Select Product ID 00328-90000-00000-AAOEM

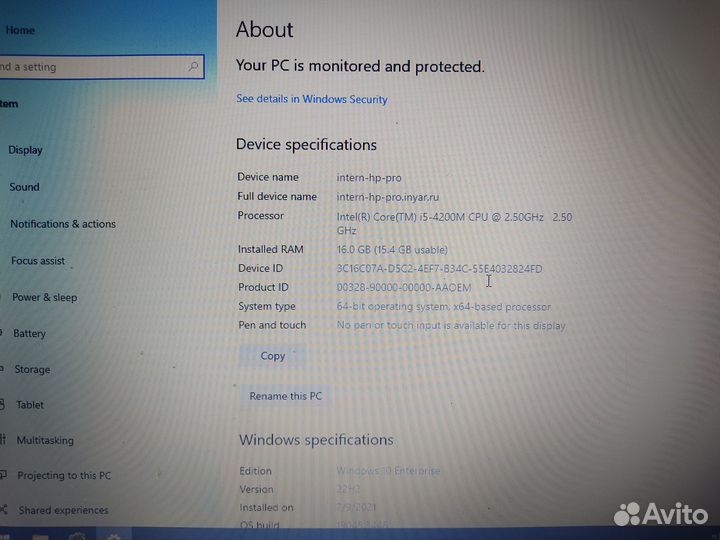(x=404, y=288)
